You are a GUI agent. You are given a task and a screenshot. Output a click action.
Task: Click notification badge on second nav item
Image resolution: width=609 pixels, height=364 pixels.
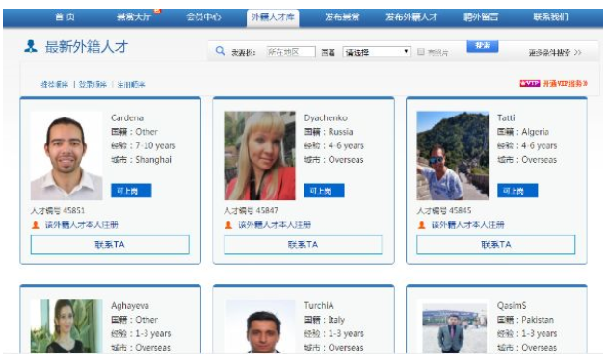(157, 11)
